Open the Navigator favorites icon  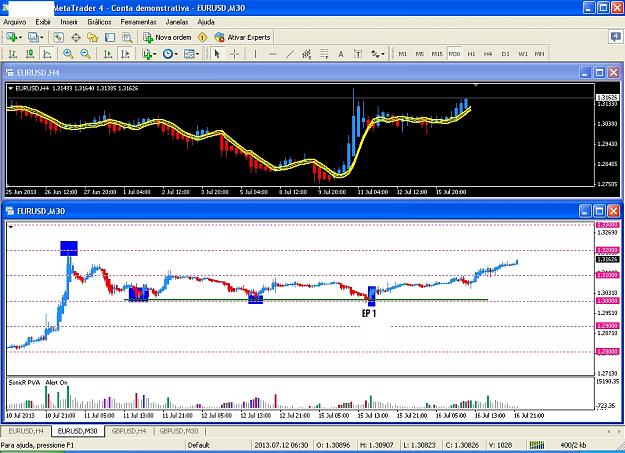click(93, 37)
